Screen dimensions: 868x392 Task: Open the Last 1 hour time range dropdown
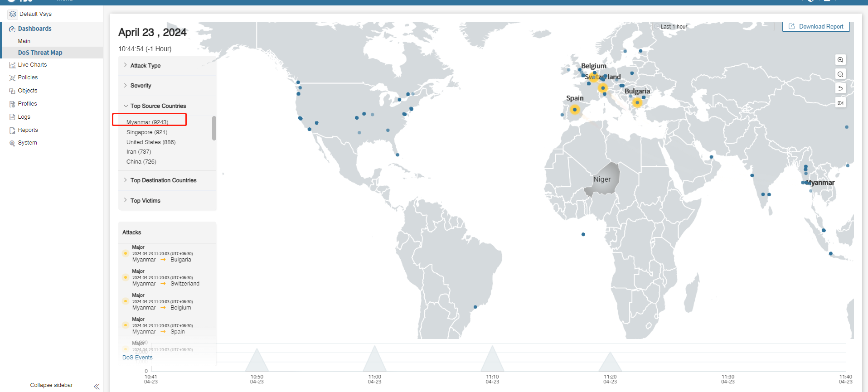714,27
